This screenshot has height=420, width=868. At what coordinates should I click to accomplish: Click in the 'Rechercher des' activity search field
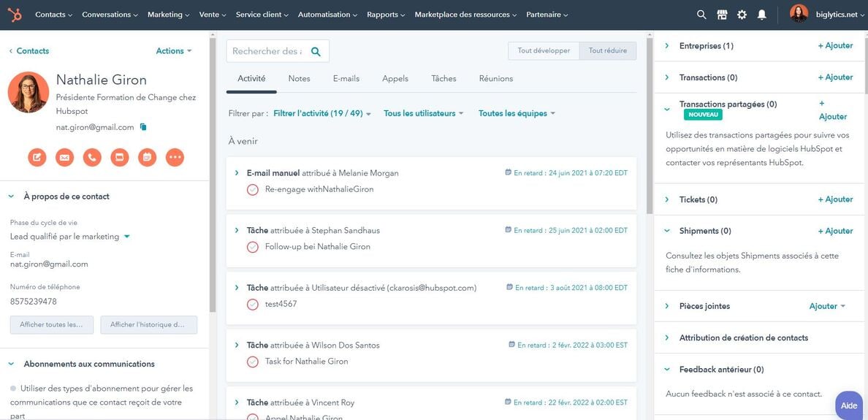267,51
